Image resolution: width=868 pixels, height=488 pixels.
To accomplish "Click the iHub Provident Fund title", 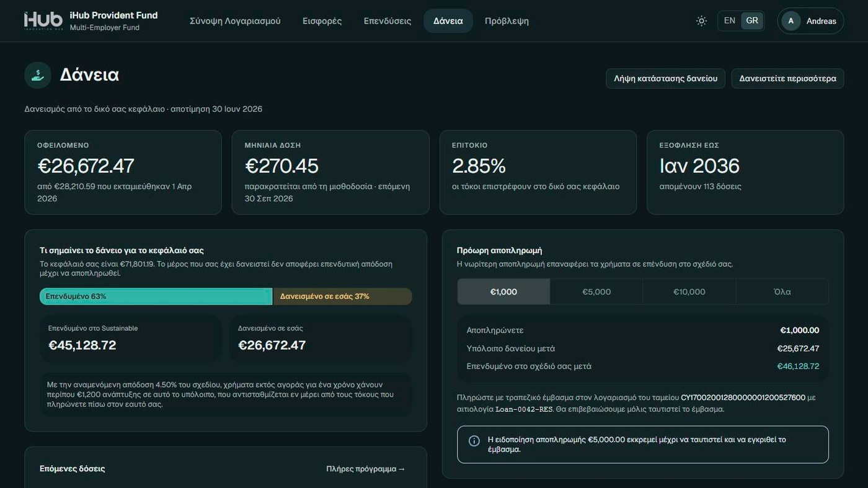I will click(x=113, y=15).
